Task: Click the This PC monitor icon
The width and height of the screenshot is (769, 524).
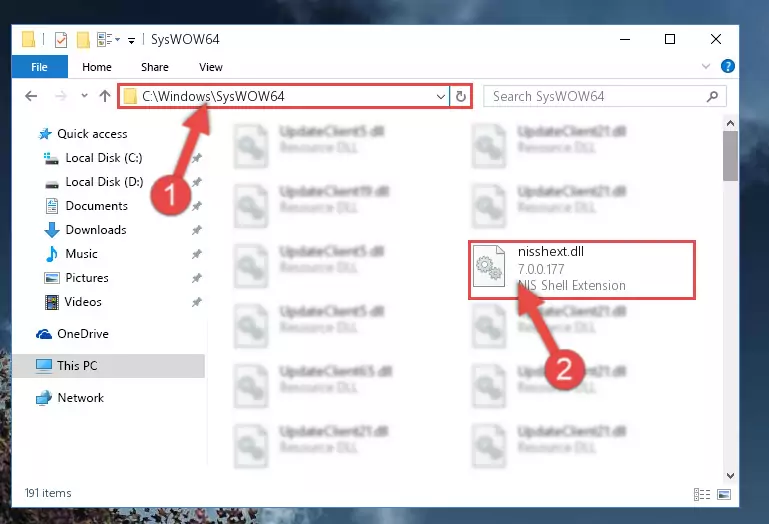Action: [x=44, y=366]
